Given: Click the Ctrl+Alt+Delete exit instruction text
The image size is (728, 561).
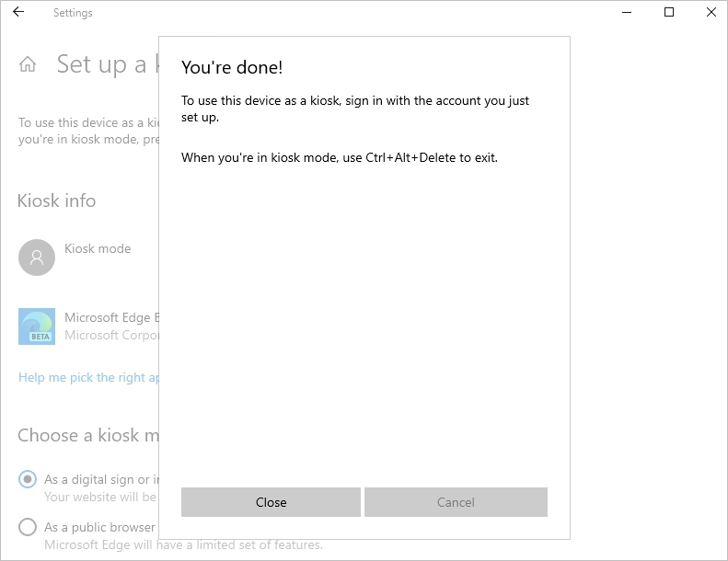Looking at the screenshot, I should click(x=339, y=157).
